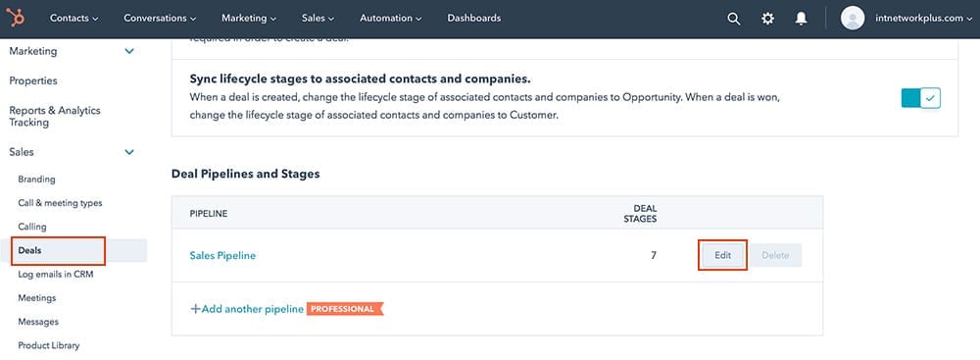Open the search magnifier icon

pyautogui.click(x=734, y=19)
